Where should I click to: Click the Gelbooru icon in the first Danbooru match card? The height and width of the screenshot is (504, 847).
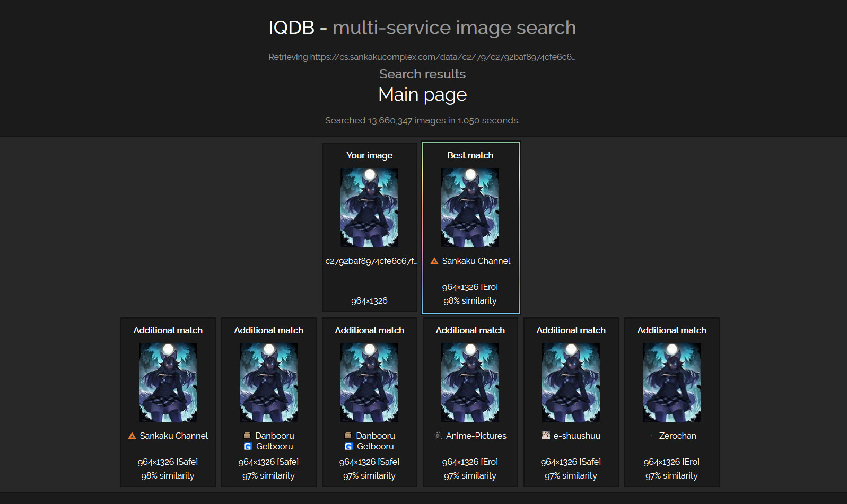click(248, 446)
